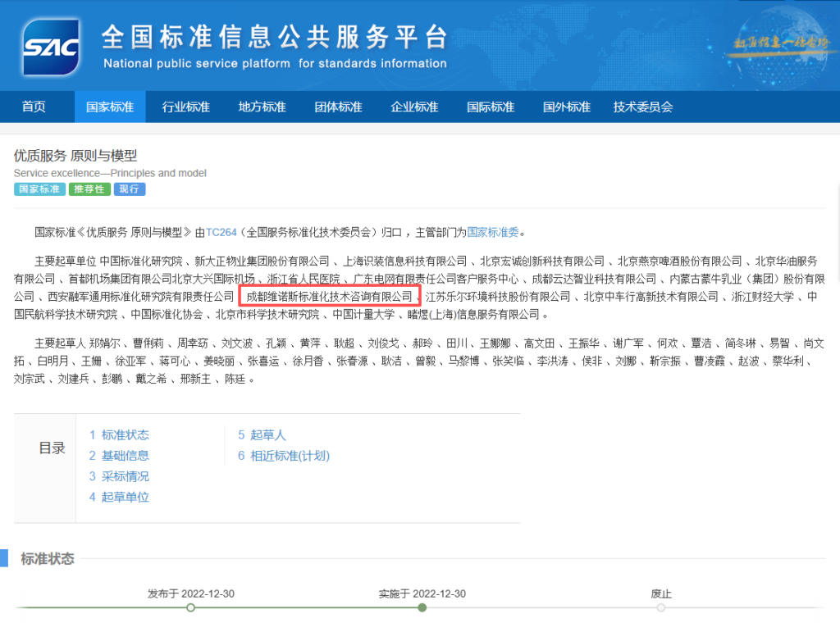Image resolution: width=840 pixels, height=632 pixels.
Task: Select the 国际标准 tab
Action: click(x=491, y=107)
